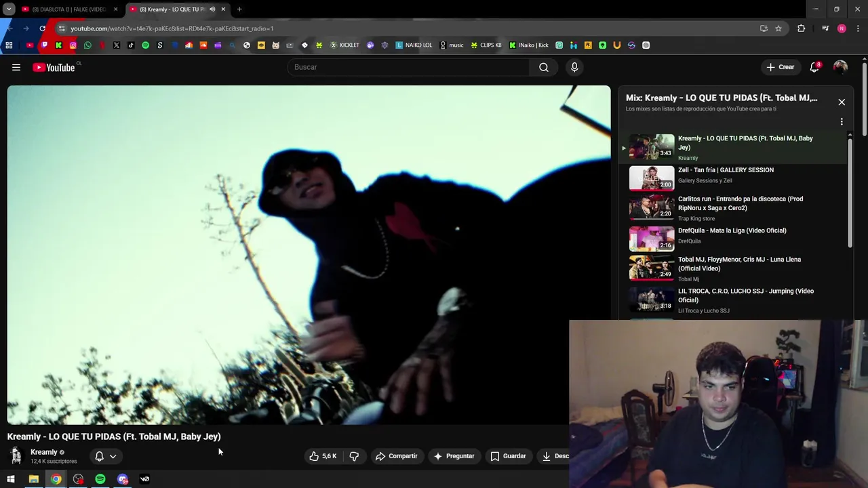Open the apps grid in bookmarks bar
This screenshot has height=488, width=868.
click(x=9, y=45)
